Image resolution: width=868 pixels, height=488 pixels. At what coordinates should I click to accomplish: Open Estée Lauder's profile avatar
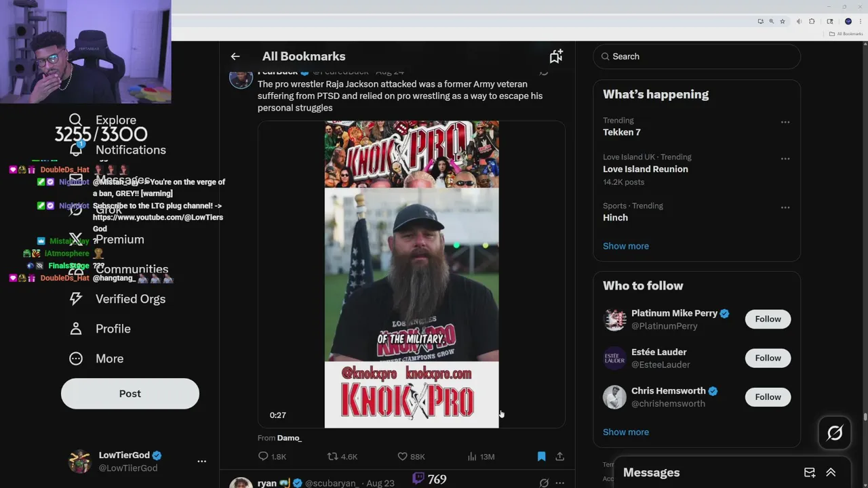tap(614, 358)
